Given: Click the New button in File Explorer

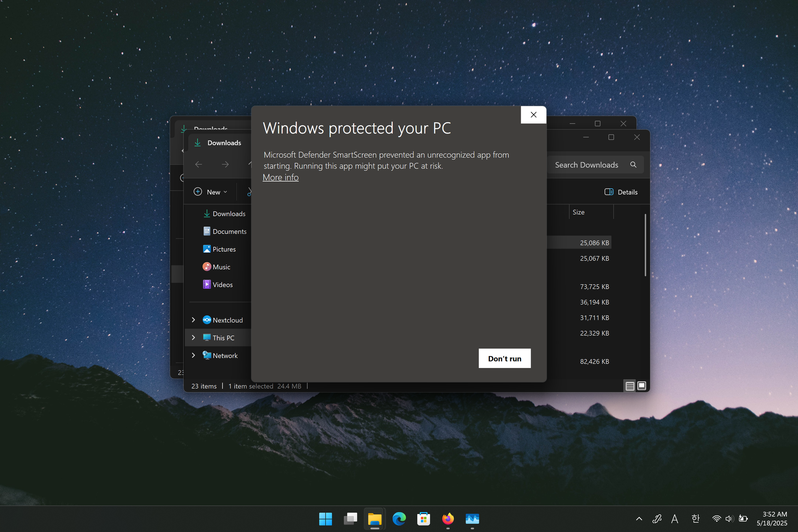Looking at the screenshot, I should [x=211, y=192].
